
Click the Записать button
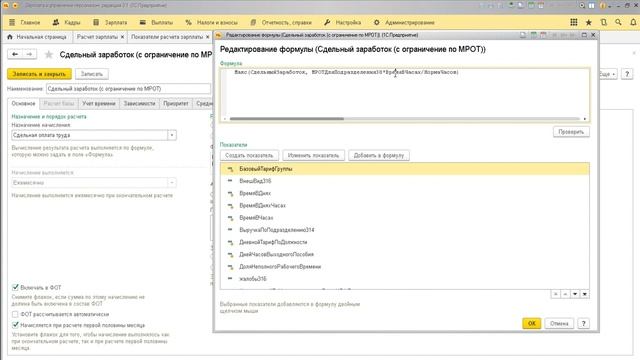click(x=91, y=74)
